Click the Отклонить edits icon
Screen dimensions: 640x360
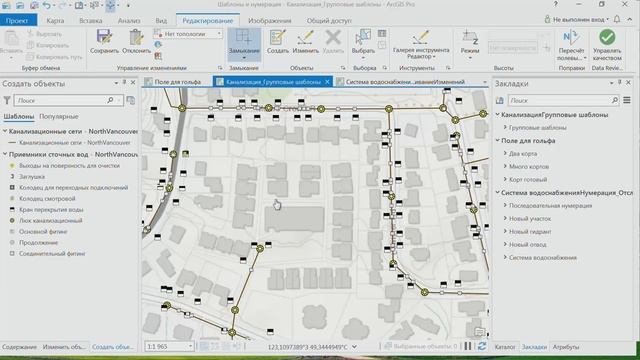tap(136, 41)
